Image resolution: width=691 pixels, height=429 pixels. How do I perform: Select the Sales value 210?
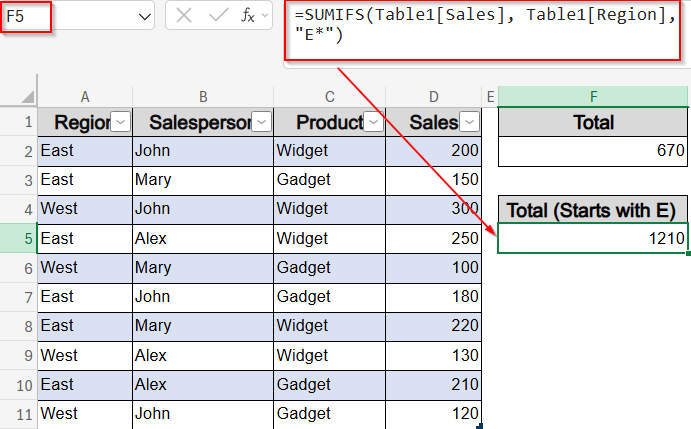434,384
